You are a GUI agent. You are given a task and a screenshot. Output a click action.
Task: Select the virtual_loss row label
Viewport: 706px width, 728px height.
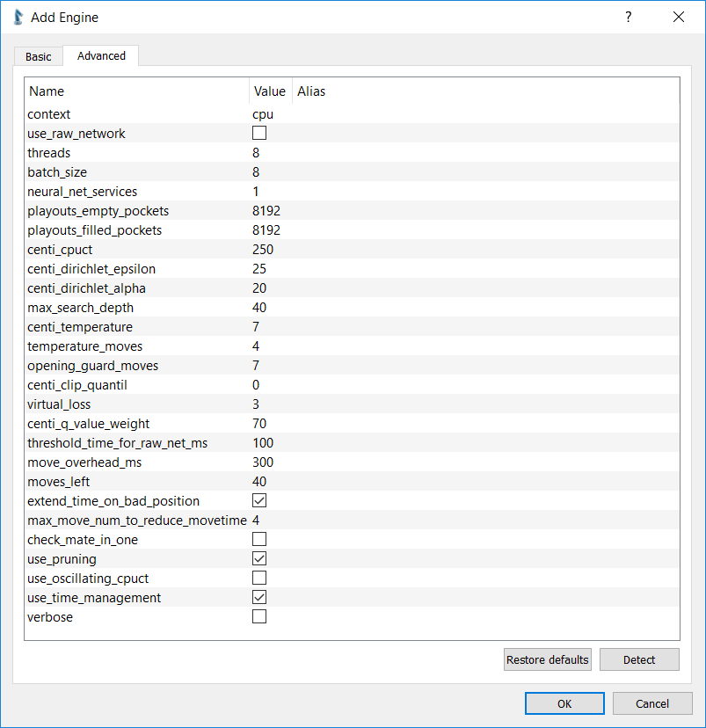coord(59,404)
